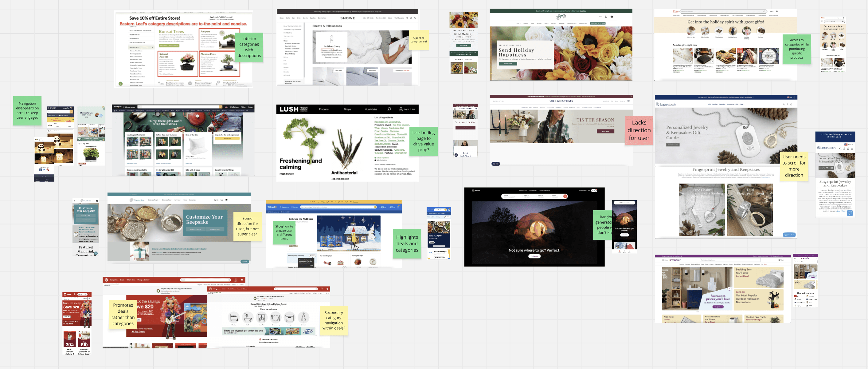Click the Airbnb logo in the dark screenshot
The height and width of the screenshot is (369, 868).
(x=475, y=191)
